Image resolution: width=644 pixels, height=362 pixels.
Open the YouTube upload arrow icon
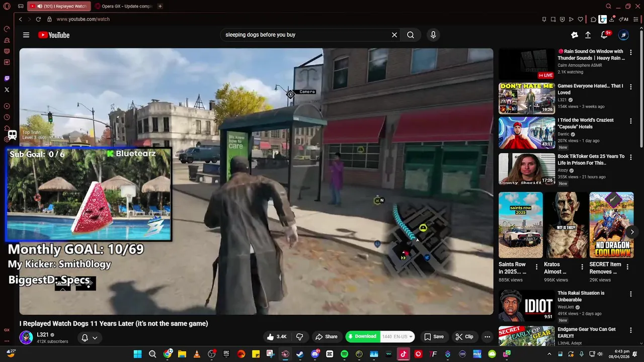(x=588, y=35)
